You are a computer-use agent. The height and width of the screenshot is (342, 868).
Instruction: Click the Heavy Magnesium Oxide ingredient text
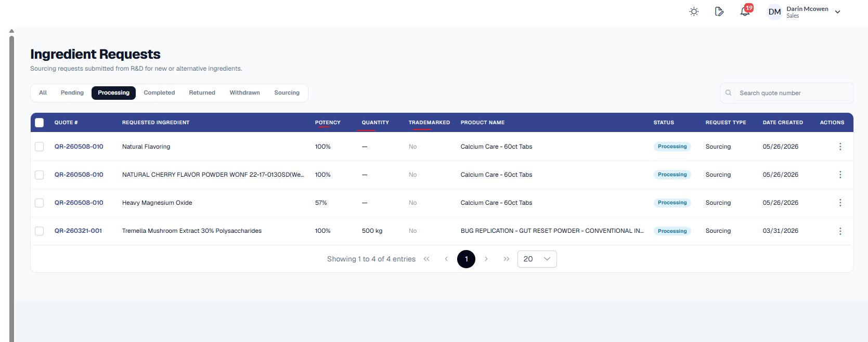157,203
